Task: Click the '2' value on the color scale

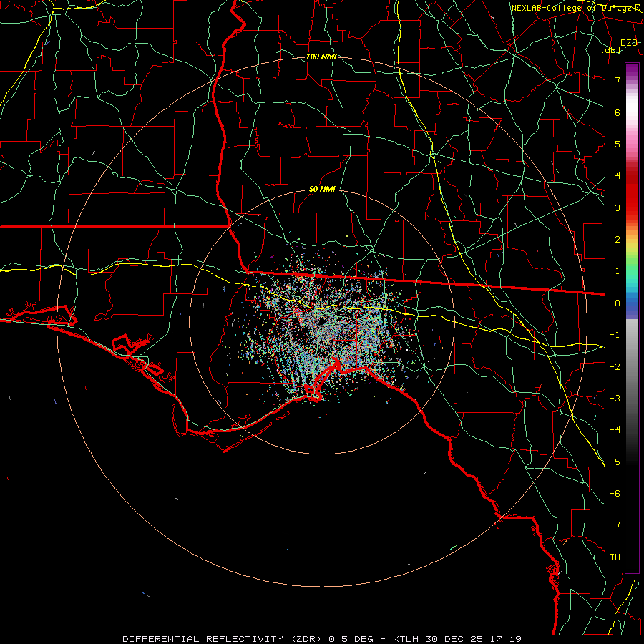Action: tap(618, 240)
